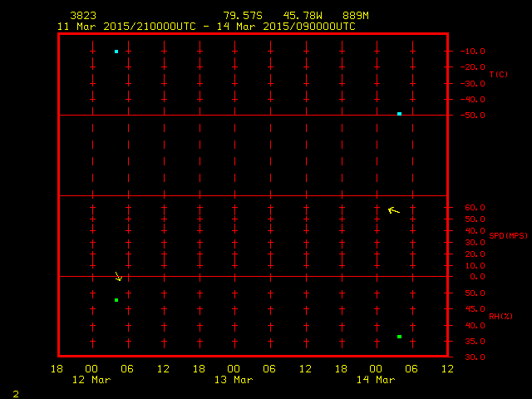Click station ID 3823 in the header

83,16
